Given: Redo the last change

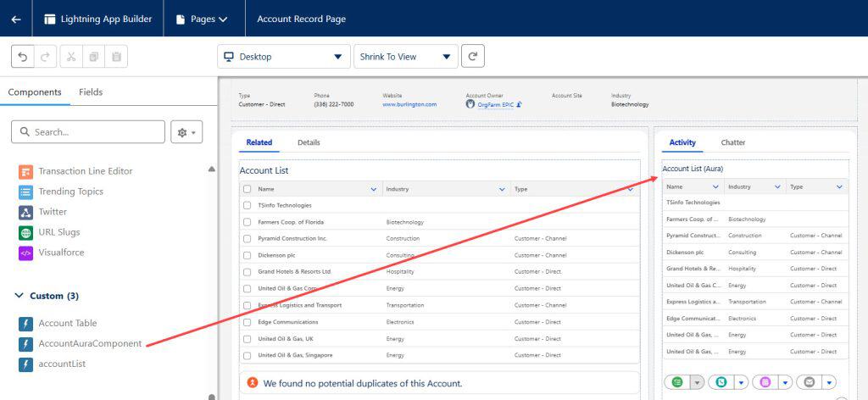Looking at the screenshot, I should click(x=46, y=57).
